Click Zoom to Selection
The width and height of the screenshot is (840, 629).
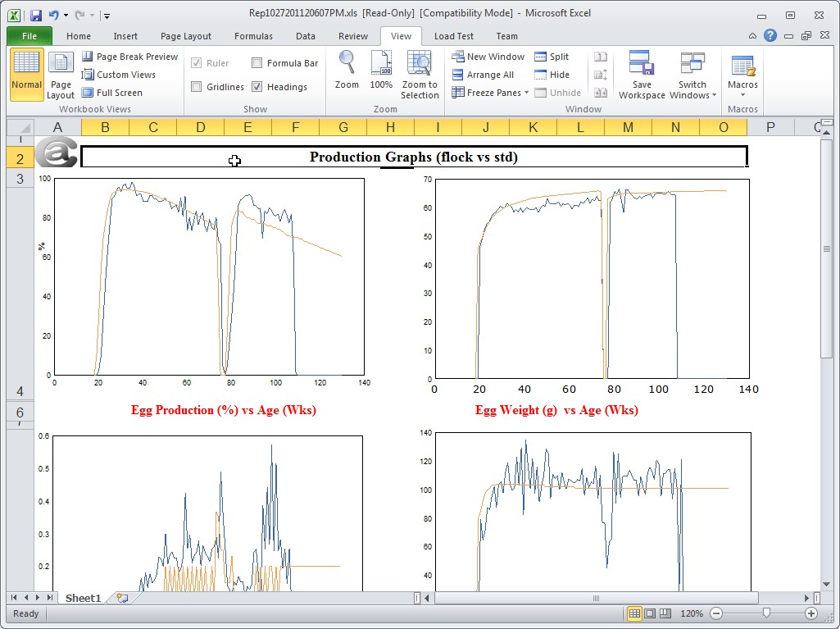[420, 74]
